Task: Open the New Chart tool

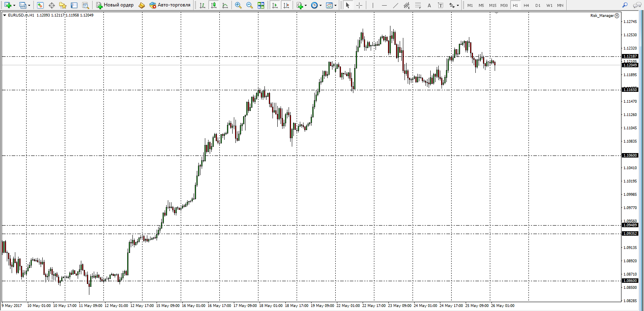Action: point(8,5)
